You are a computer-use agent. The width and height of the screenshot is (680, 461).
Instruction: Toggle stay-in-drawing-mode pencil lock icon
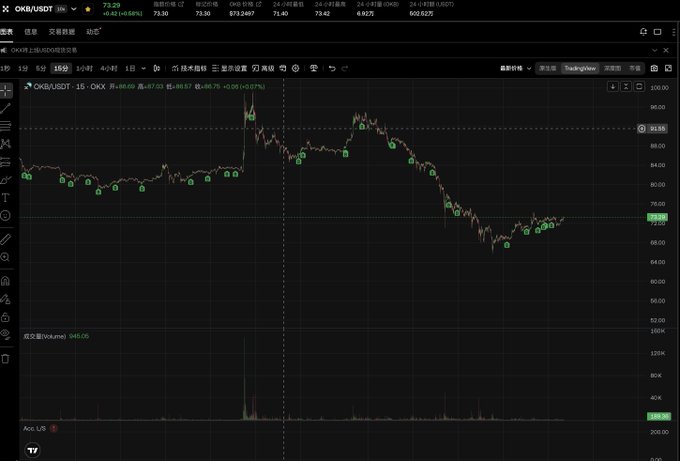(6, 299)
